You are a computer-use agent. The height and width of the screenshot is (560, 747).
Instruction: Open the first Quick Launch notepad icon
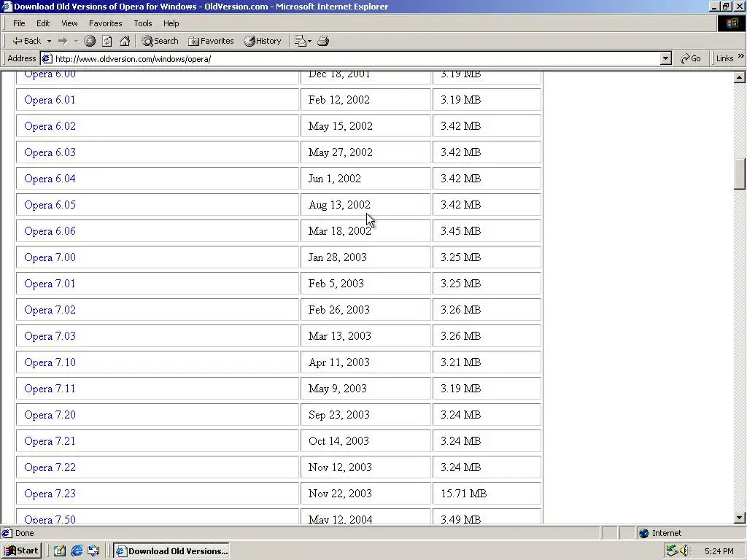coord(60,551)
